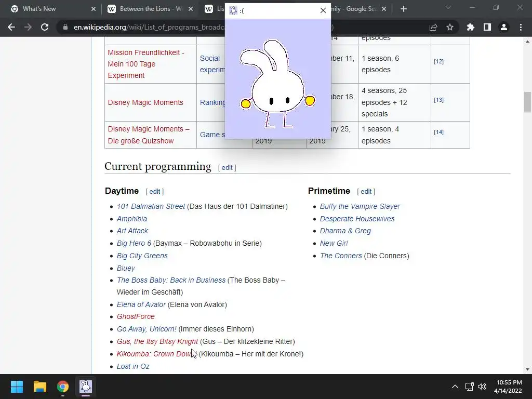Open the tab search dropdown chevron
The height and width of the screenshot is (399, 532).
[x=448, y=7]
